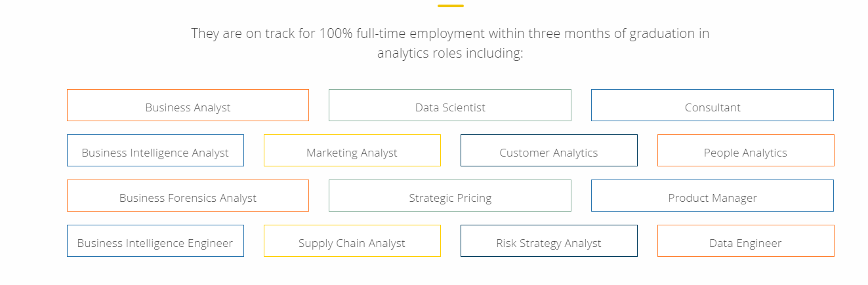
Task: Choose the Risk Strategy Analyst box
Action: click(x=549, y=240)
